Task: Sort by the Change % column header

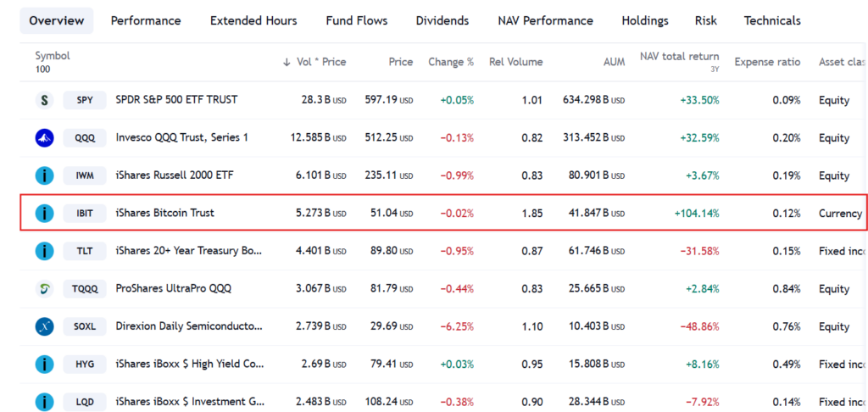Action: pos(451,62)
